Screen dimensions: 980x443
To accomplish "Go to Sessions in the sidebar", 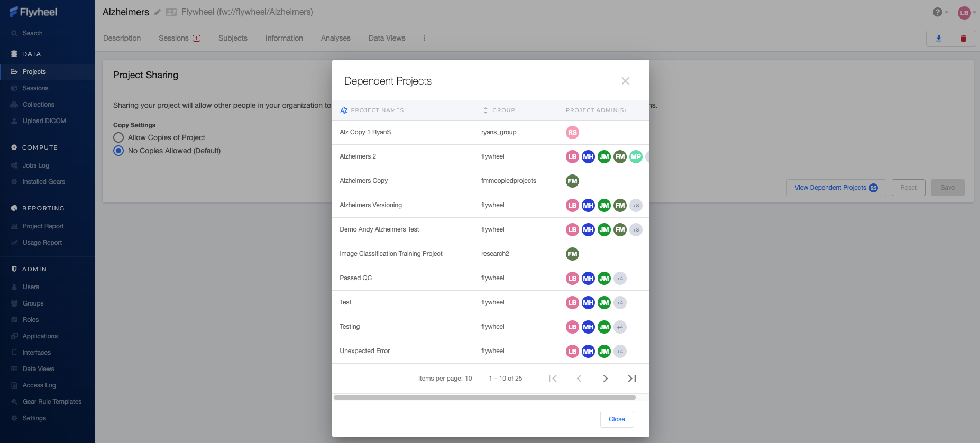I will tap(35, 88).
